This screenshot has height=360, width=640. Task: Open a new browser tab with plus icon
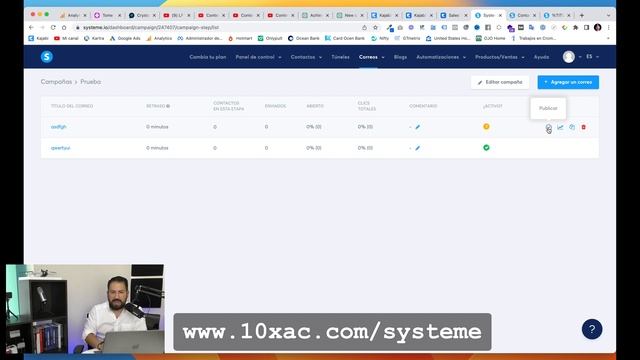[x=582, y=15]
